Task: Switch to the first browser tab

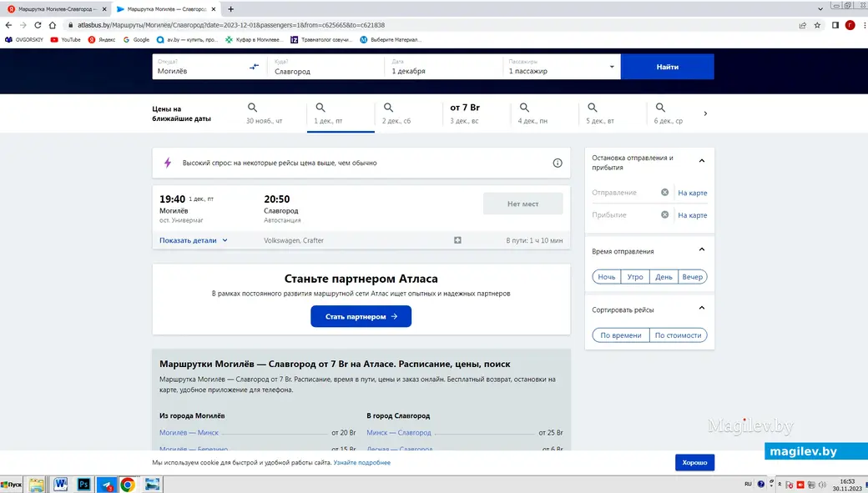Action: (x=54, y=8)
